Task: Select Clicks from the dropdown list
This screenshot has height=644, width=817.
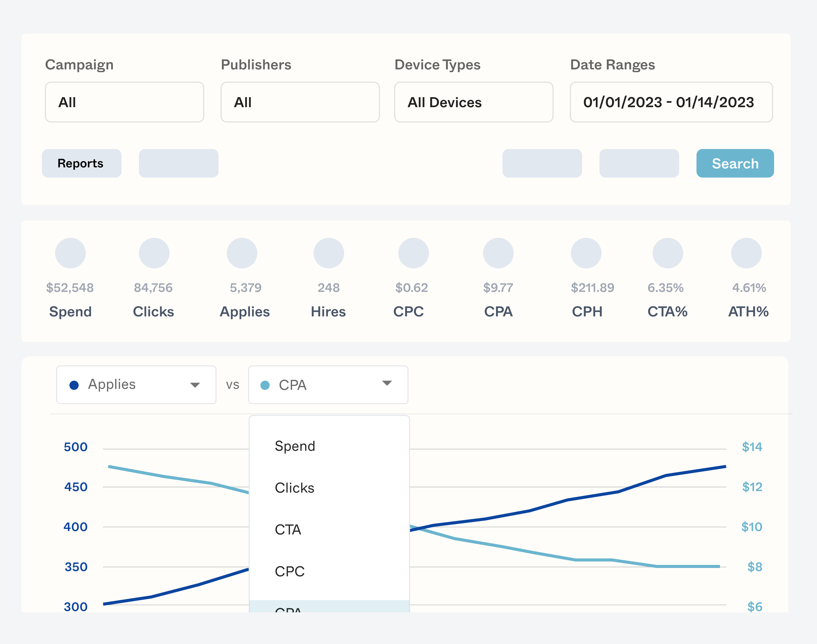Action: coord(294,488)
